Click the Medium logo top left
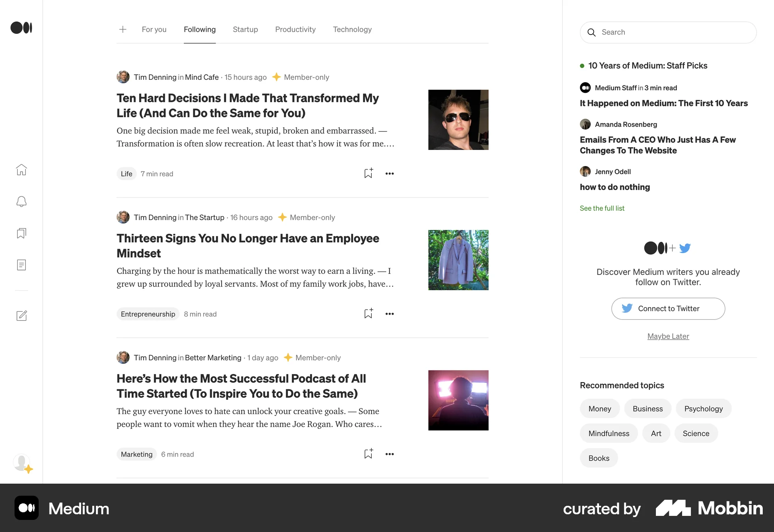The image size is (774, 532). tap(21, 27)
